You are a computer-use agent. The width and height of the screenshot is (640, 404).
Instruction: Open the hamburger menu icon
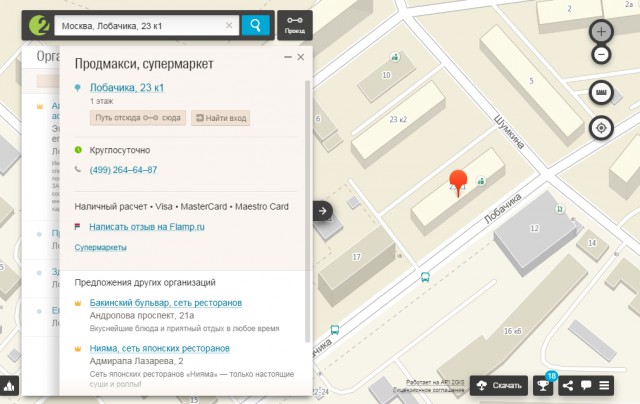[x=604, y=386]
